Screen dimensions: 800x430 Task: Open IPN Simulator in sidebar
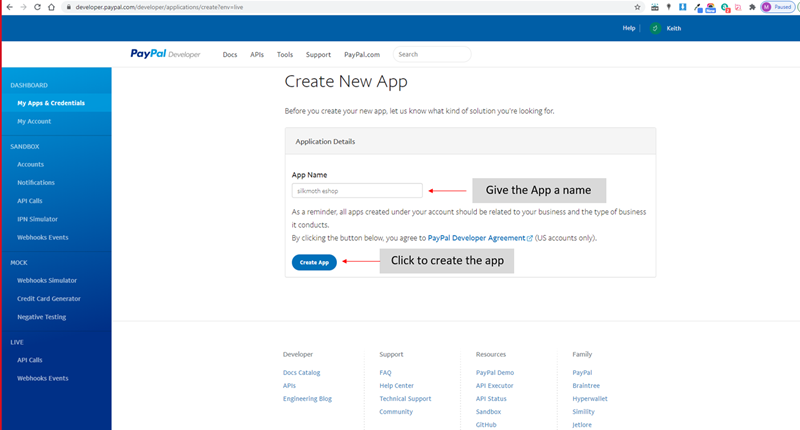(37, 219)
